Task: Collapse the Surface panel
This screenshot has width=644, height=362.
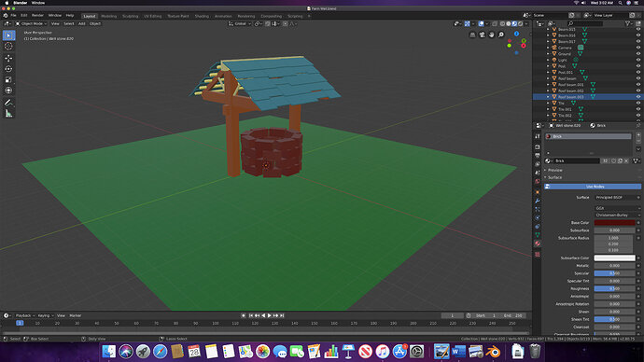Action: (x=555, y=177)
